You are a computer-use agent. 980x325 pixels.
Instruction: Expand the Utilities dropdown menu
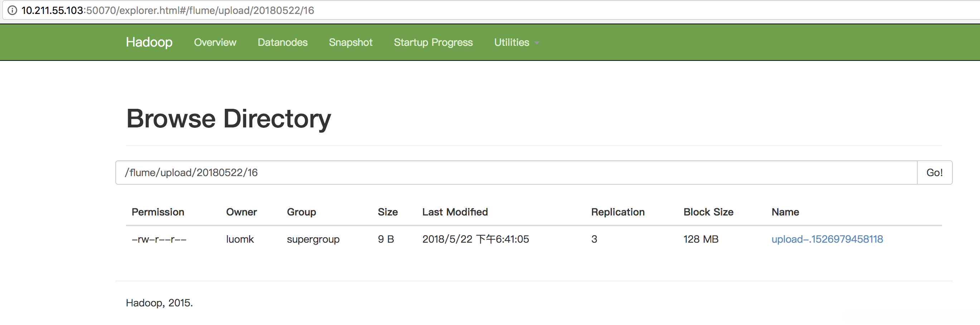pyautogui.click(x=516, y=42)
